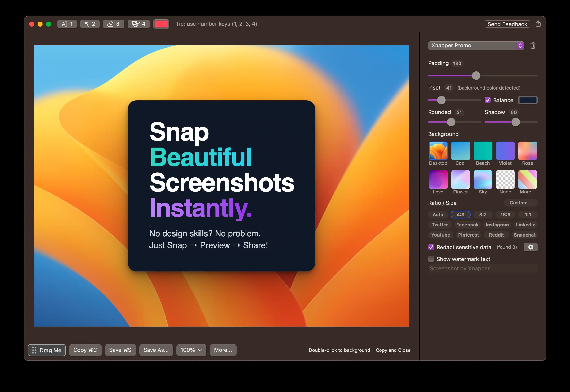Screen dimensions: 570x392
Task: Click the Padding slider handle
Action: point(476,76)
